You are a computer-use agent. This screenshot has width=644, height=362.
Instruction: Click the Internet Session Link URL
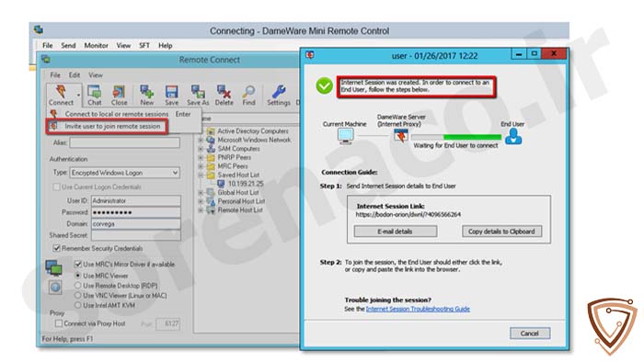(408, 214)
